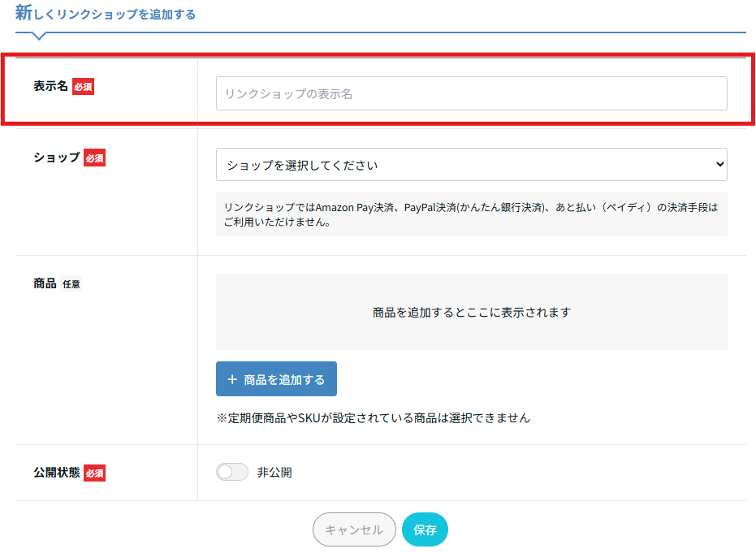Focus the リンクショップの表示名 text field
Screen dimensions: 756x553
point(471,93)
